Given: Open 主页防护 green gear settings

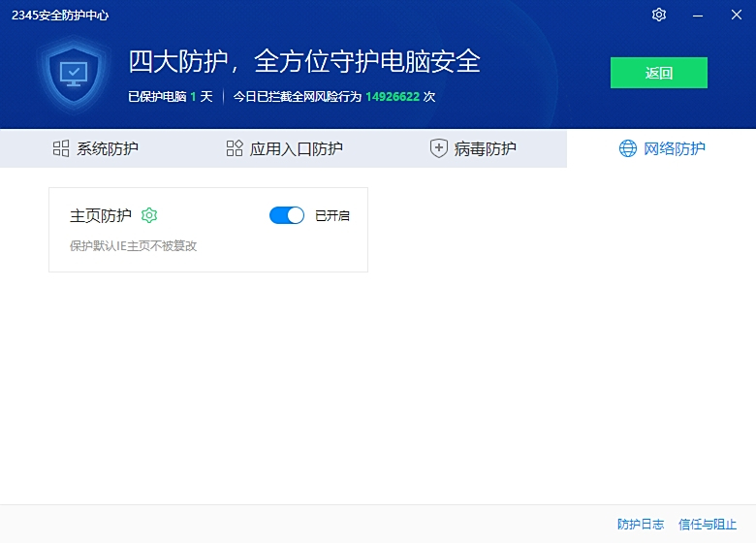Looking at the screenshot, I should (x=149, y=215).
